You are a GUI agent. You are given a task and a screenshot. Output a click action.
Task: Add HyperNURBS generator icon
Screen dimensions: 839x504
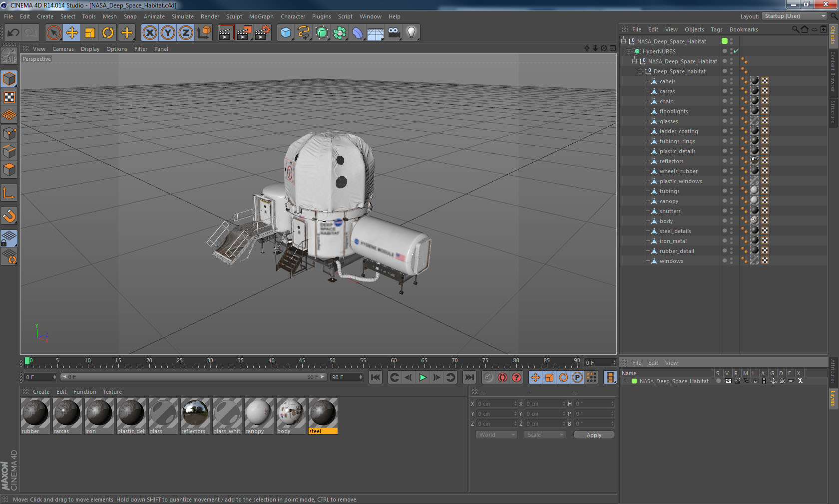click(322, 33)
